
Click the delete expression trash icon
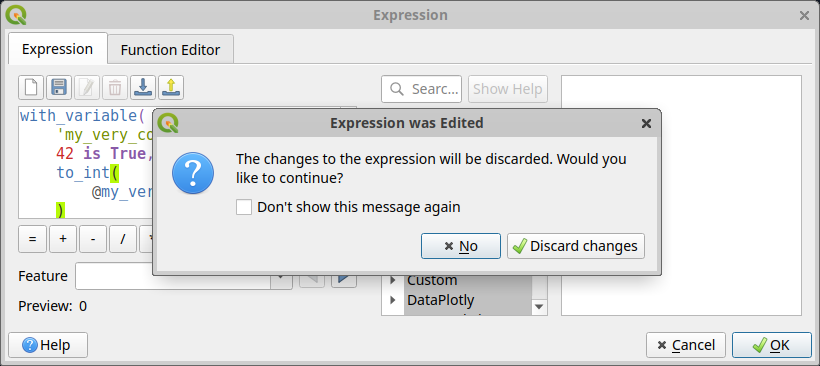(115, 87)
